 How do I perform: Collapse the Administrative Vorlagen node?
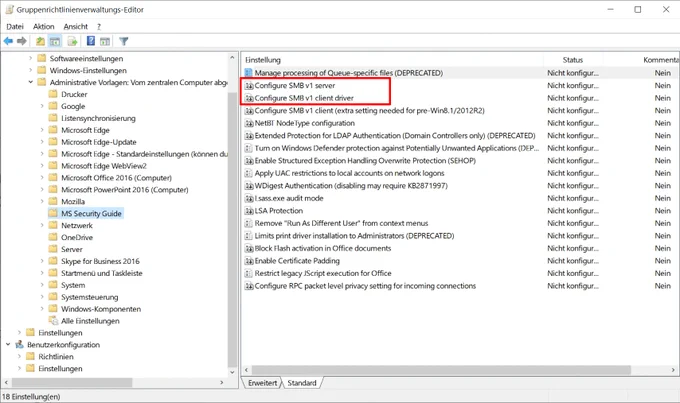31,82
